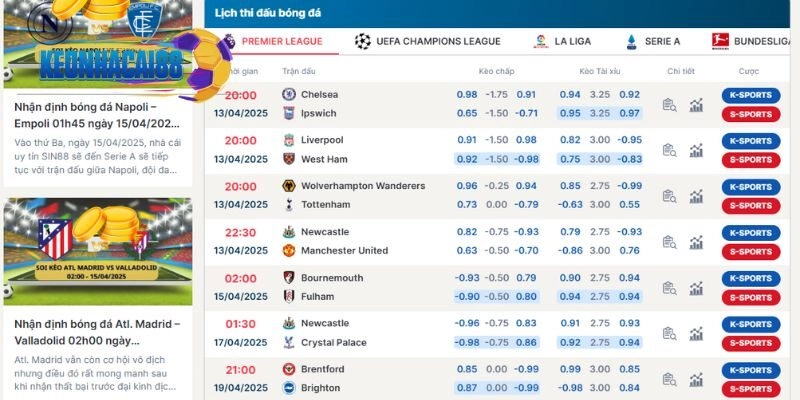This screenshot has height=400, width=800.
Task: Show statistics chart for Wolverhampton vs Tottenham
Action: (x=696, y=197)
